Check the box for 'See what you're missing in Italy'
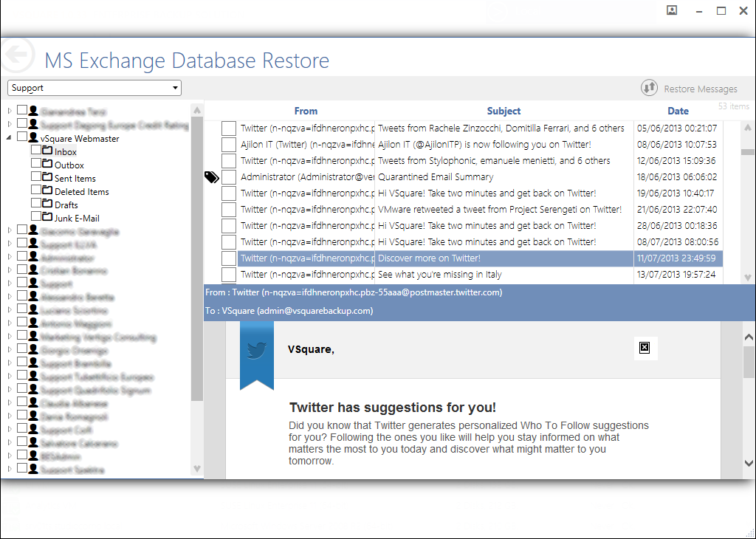This screenshot has height=539, width=756. click(229, 275)
